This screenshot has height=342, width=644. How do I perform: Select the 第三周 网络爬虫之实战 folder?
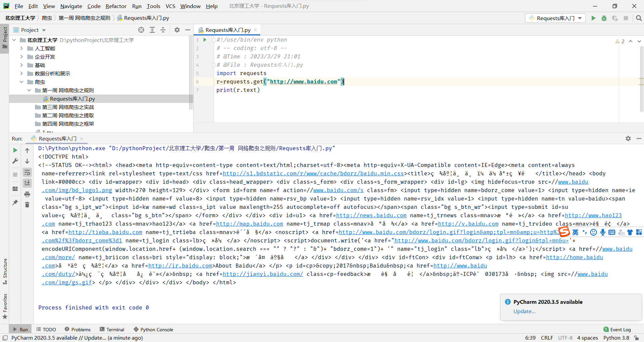[68, 107]
